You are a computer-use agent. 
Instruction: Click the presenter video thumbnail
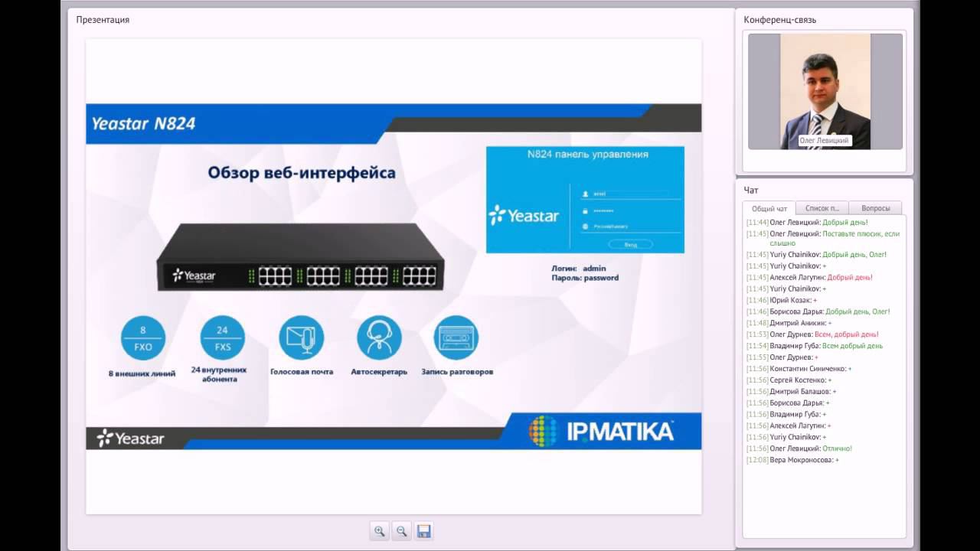[825, 91]
